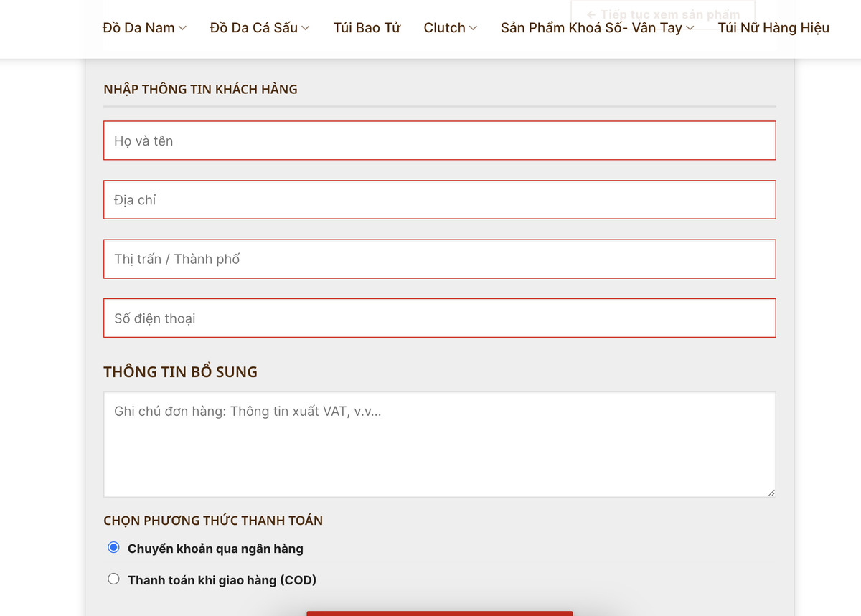Select Chuyển khoản qua ngân hàng radio button
This screenshot has height=616, width=861.
click(x=113, y=548)
